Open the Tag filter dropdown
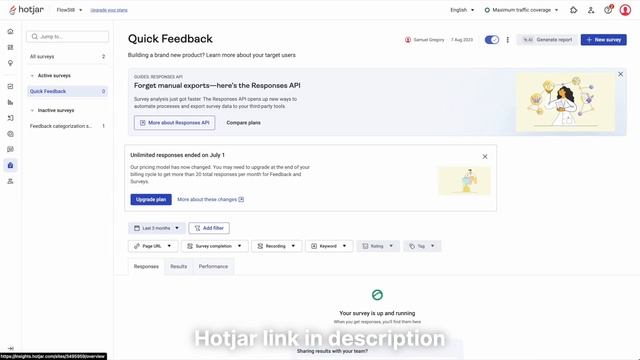 click(x=422, y=246)
